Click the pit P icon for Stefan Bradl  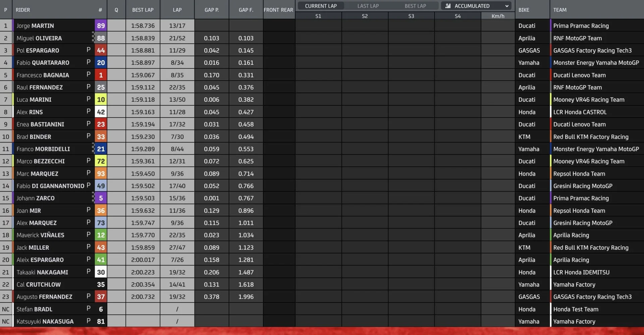click(89, 308)
